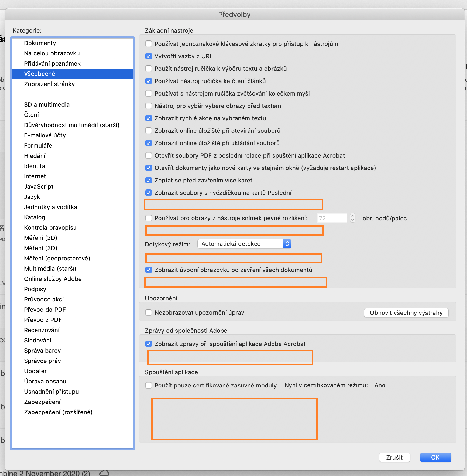Select the "JavaScript" category

[x=39, y=186]
